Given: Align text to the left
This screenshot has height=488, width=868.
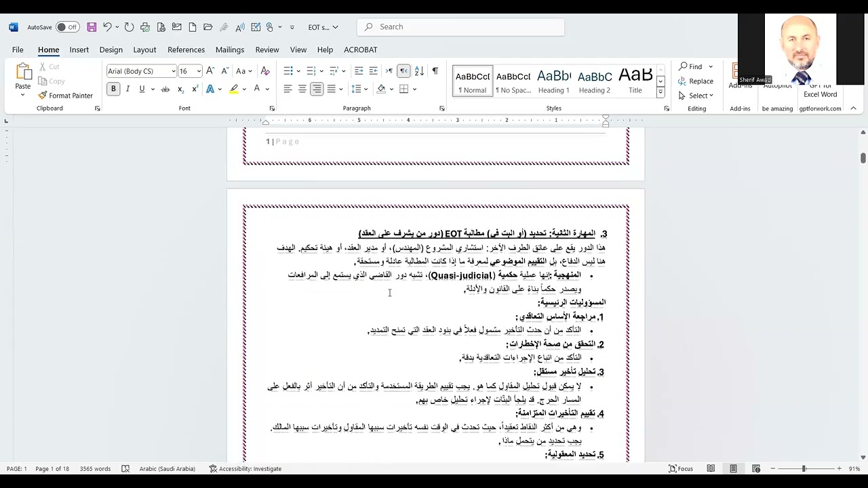Looking at the screenshot, I should tap(288, 89).
